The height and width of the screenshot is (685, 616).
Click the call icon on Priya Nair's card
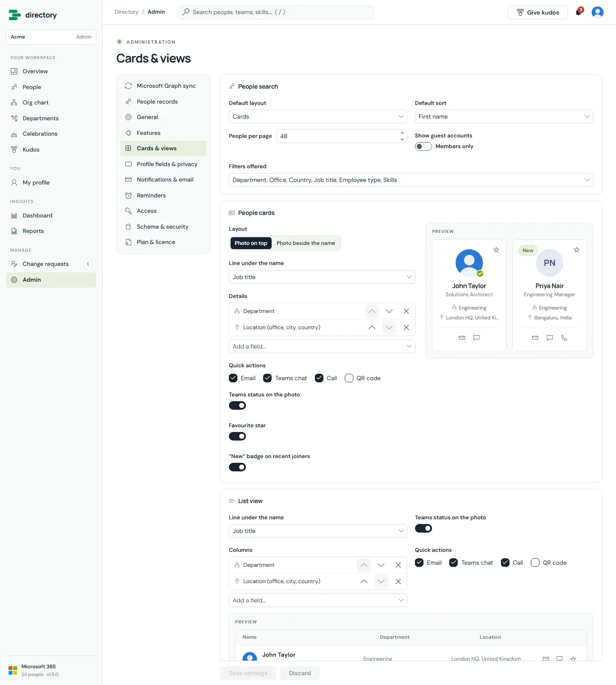coord(564,338)
